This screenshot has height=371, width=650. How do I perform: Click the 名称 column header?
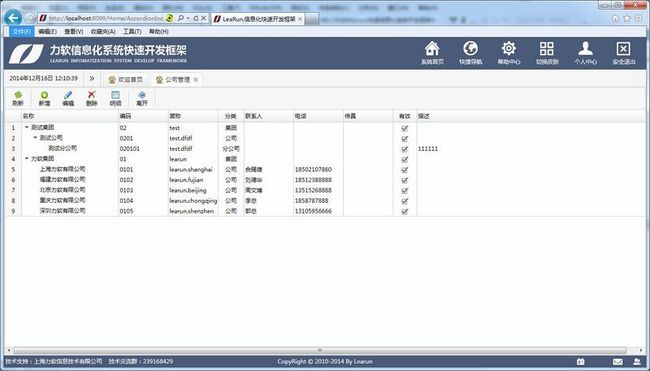[70, 116]
